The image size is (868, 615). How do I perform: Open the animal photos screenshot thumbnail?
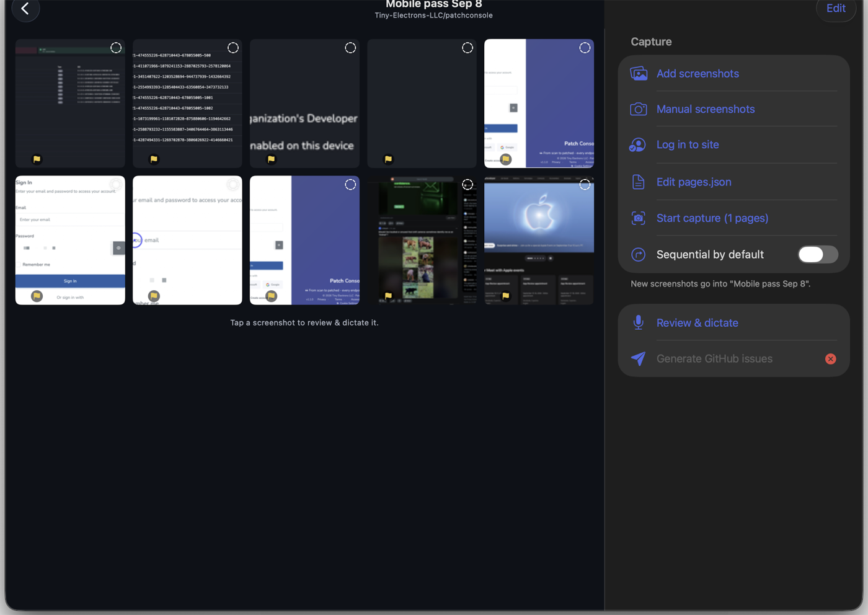422,240
